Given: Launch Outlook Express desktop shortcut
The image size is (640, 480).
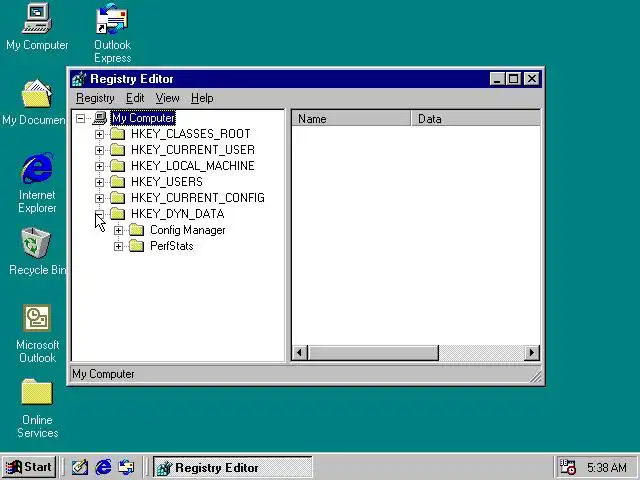Looking at the screenshot, I should pyautogui.click(x=112, y=19).
